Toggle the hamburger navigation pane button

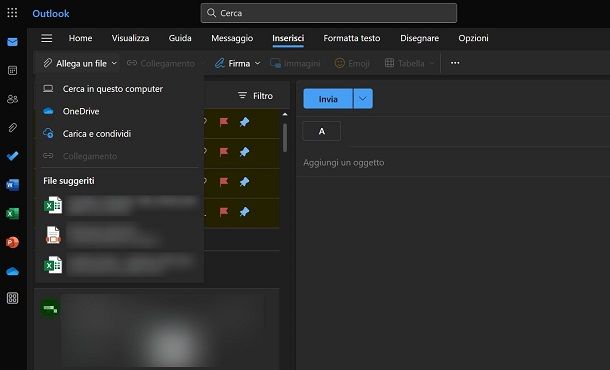[47, 38]
